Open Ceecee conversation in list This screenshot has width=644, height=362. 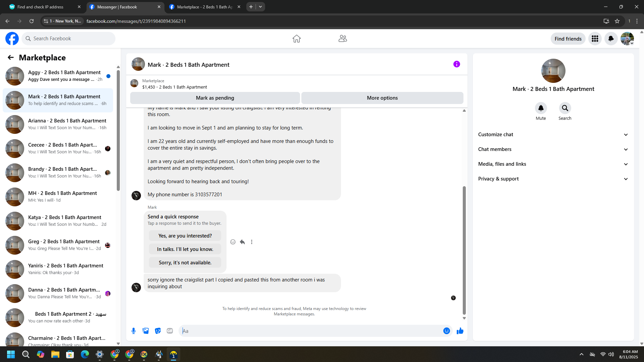click(58, 149)
